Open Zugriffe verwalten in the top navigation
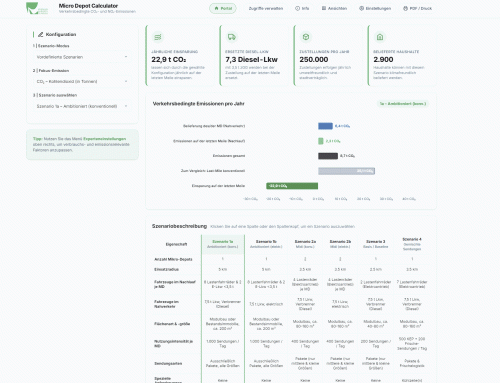The height and width of the screenshot is (383, 500). pos(266,8)
